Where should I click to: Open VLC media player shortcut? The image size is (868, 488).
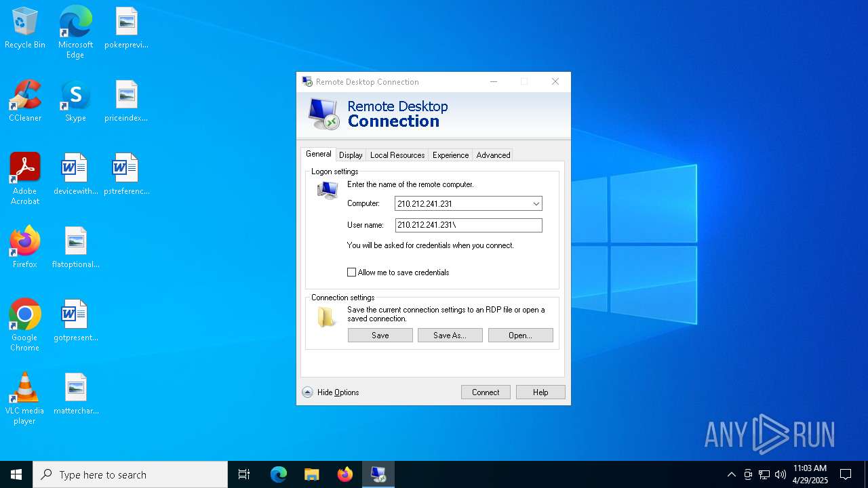pos(25,398)
